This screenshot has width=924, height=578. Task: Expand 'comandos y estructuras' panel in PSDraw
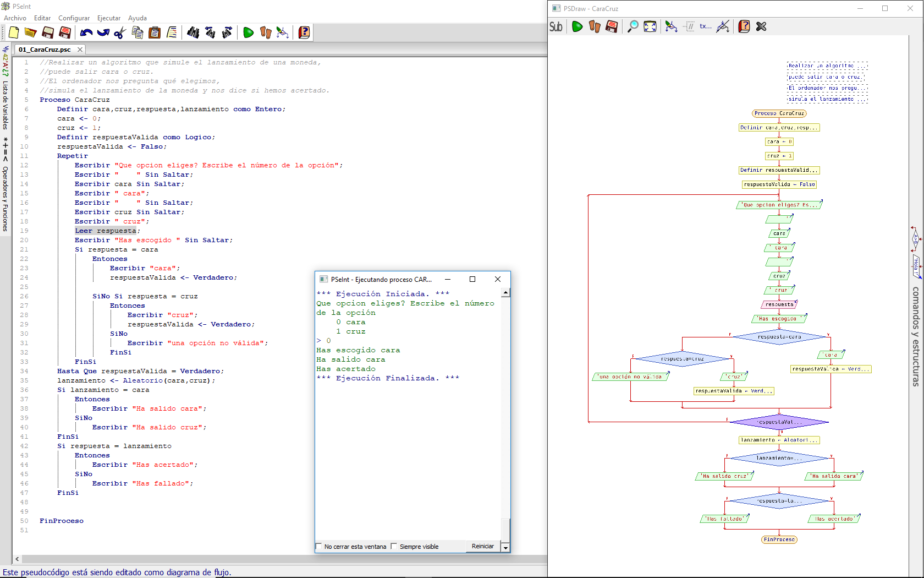point(916,336)
